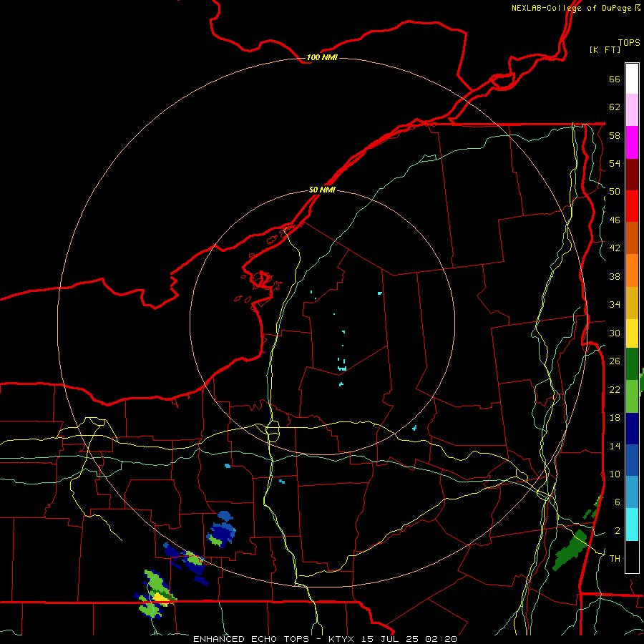
Task: Click the light blue legend swatch
Action: (x=632, y=492)
